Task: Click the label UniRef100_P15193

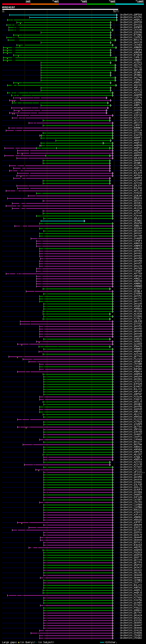Action: tap(131, 193)
